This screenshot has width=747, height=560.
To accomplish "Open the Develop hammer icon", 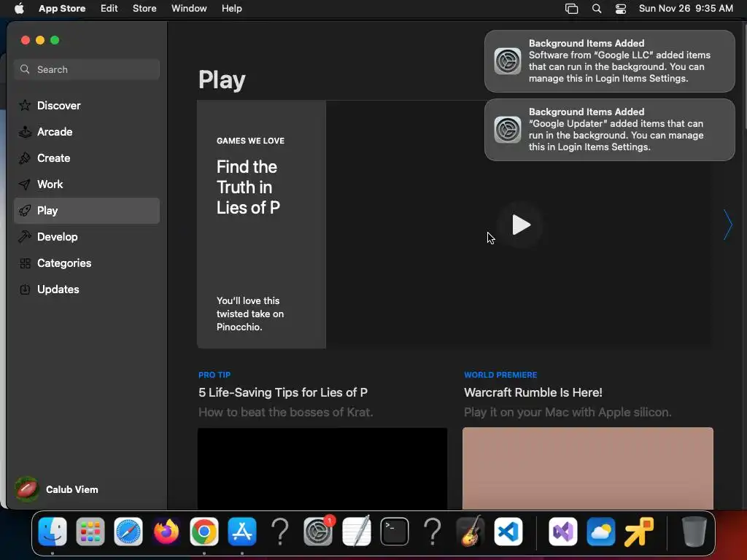I will [25, 237].
